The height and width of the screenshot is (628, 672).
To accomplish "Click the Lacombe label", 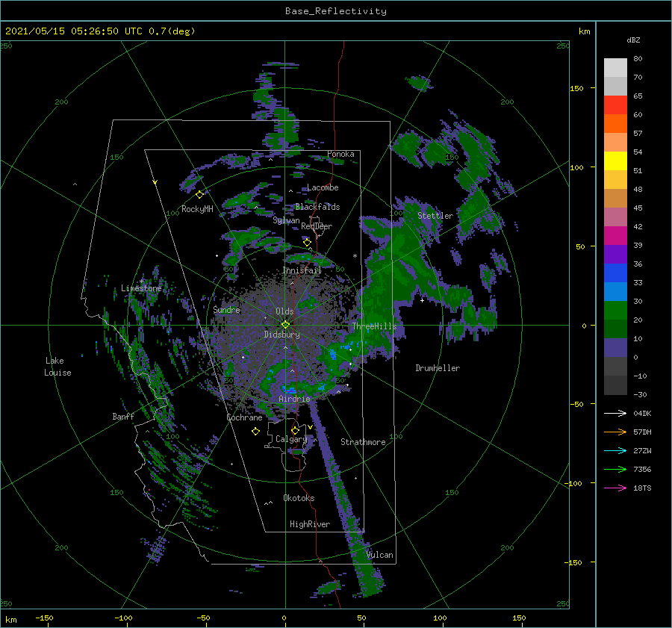I will click(323, 187).
